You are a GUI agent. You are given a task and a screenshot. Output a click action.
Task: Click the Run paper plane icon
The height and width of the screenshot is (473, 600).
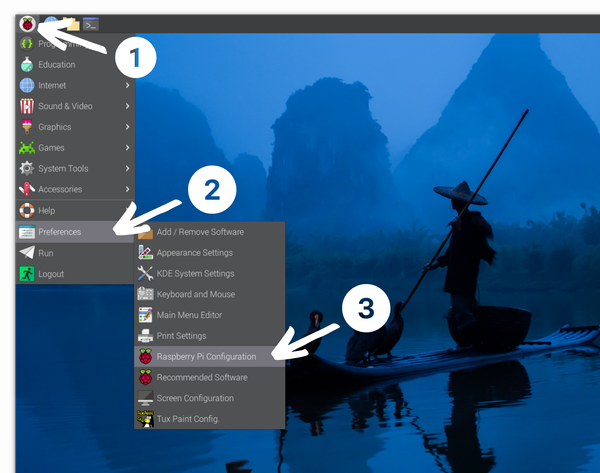click(x=27, y=253)
